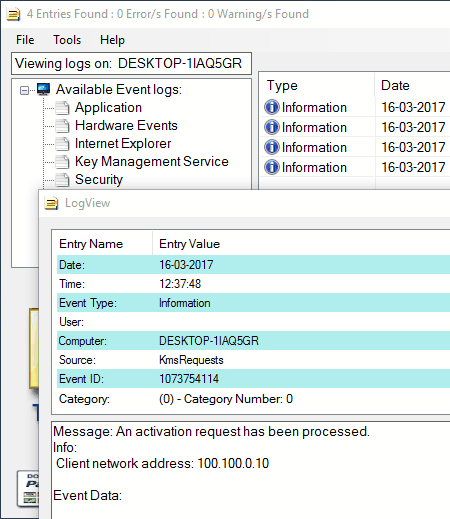450x519 pixels.
Task: Click the Internet Explorer page icon
Action: tap(62, 144)
